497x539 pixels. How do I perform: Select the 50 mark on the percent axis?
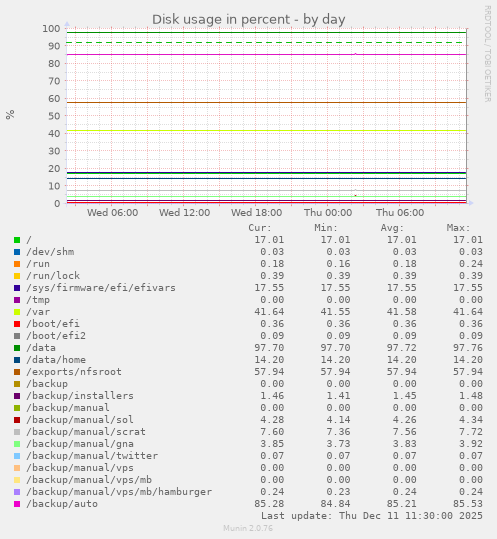[x=54, y=116]
